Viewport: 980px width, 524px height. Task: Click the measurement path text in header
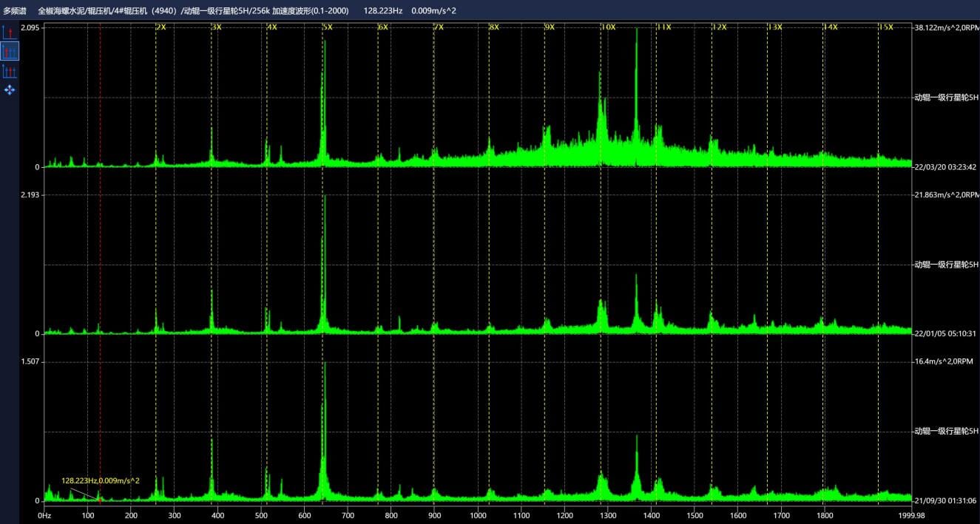point(194,10)
